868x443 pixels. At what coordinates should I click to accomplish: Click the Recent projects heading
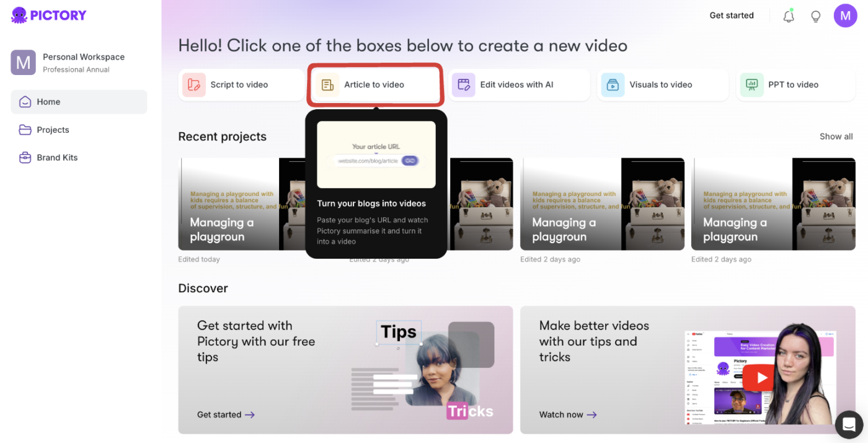[222, 136]
